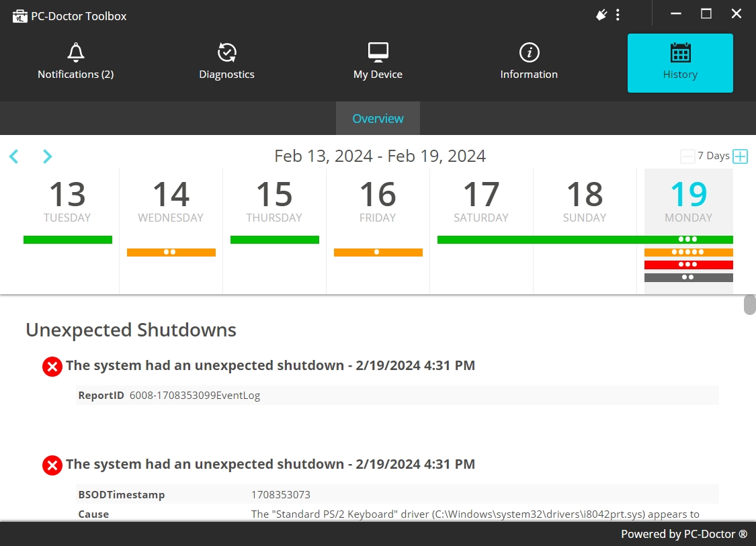The width and height of the screenshot is (756, 546).
Task: Select Saturday 17 in the calendar
Action: tap(481, 201)
